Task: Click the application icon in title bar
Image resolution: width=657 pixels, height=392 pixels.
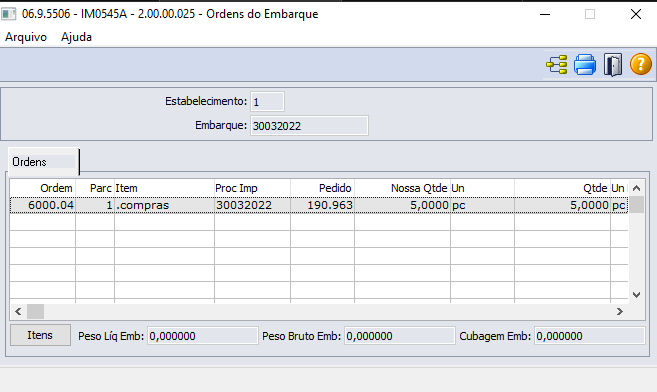Action: point(8,14)
